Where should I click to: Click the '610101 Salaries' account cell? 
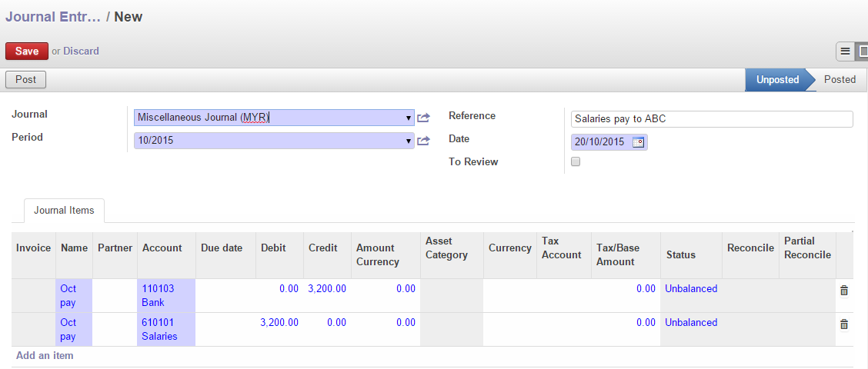pos(166,330)
